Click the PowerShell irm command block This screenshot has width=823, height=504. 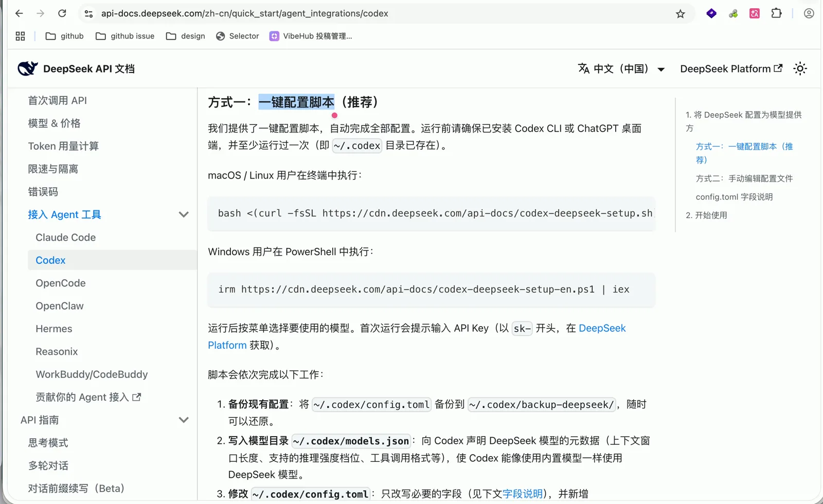pyautogui.click(x=431, y=290)
